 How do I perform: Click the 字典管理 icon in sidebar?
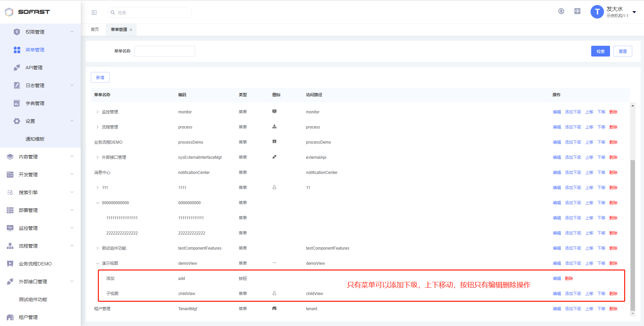coord(17,103)
